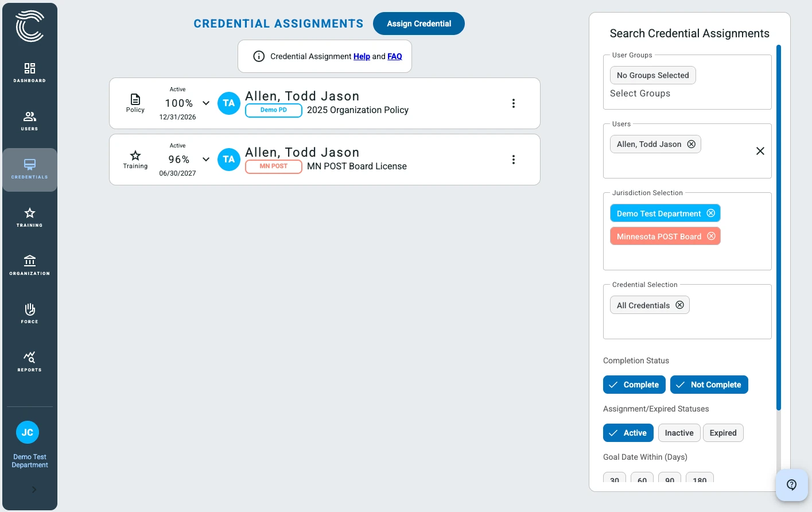Click the Allen, Todd Jason name in Policy row
The image size is (812, 512).
coord(302,96)
